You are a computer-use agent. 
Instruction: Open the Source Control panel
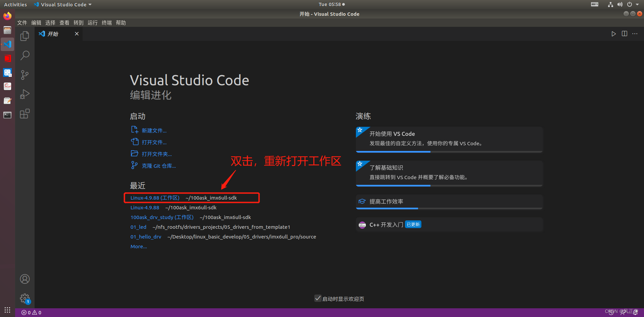[x=24, y=74]
